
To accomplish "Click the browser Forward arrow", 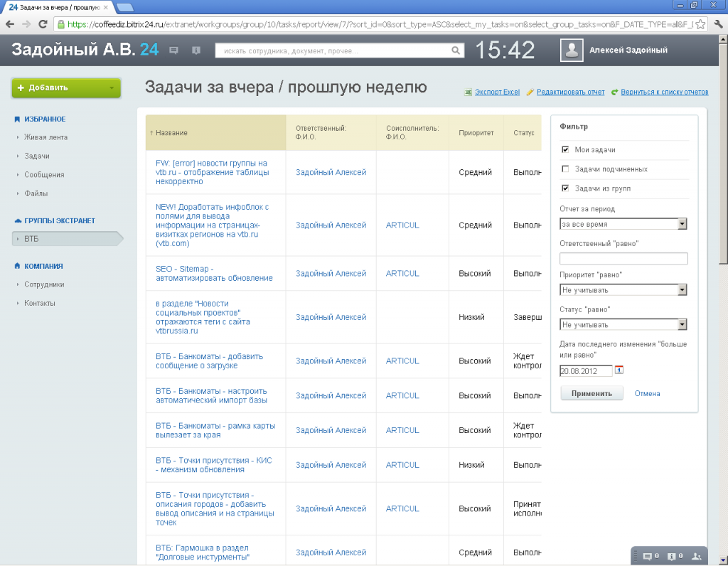I will [26, 24].
